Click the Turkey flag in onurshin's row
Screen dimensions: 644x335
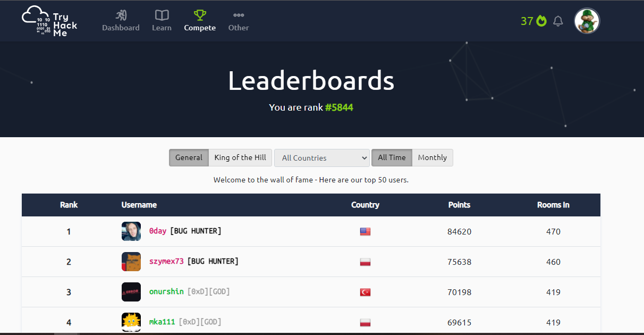coord(365,292)
